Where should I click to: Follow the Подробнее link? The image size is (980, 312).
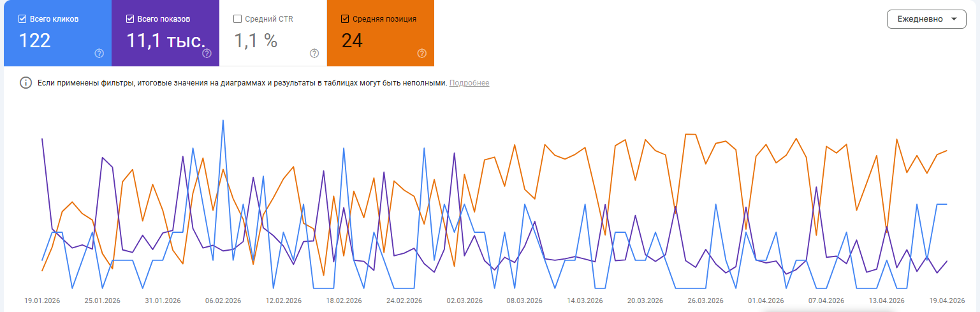coord(469,83)
